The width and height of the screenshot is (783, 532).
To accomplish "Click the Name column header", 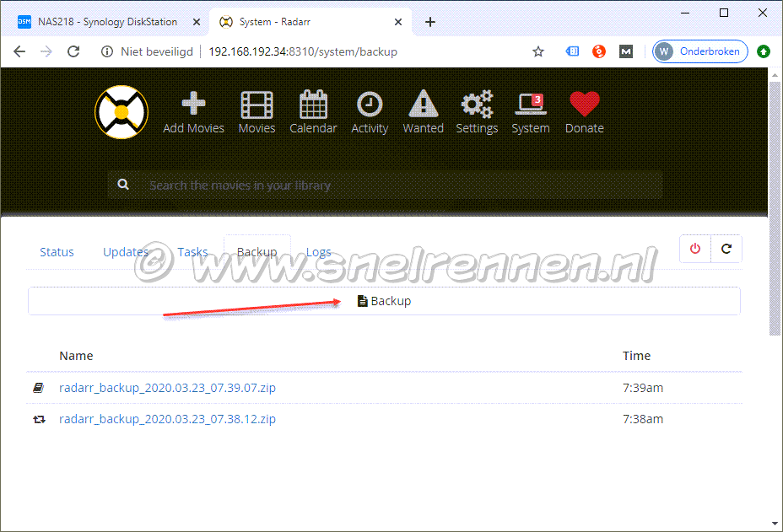I will [76, 356].
